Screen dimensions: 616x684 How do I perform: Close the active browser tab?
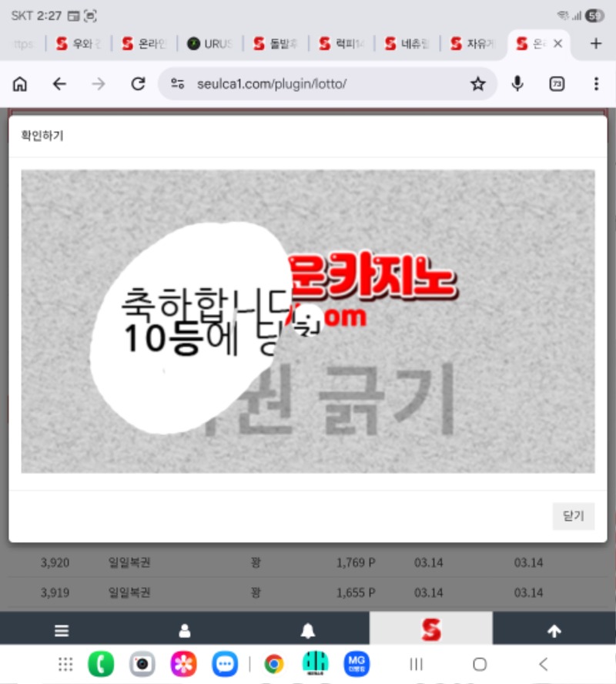click(558, 44)
